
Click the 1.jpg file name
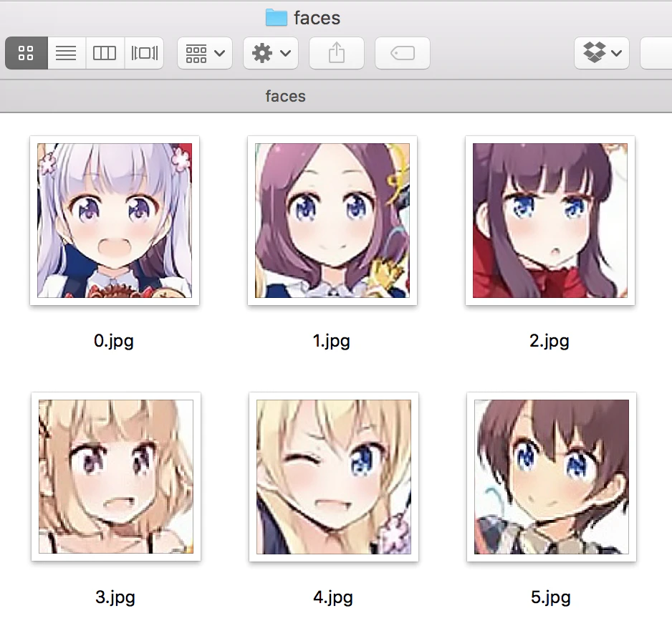pyautogui.click(x=331, y=341)
